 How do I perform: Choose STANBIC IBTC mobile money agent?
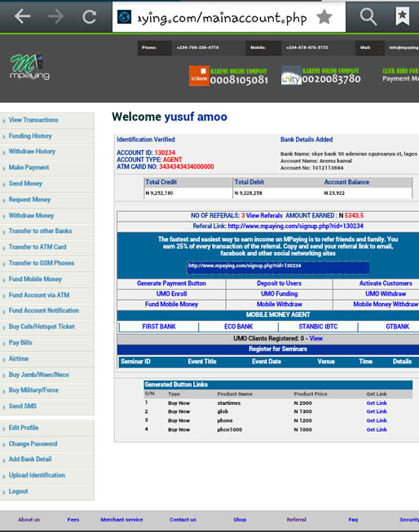(318, 327)
